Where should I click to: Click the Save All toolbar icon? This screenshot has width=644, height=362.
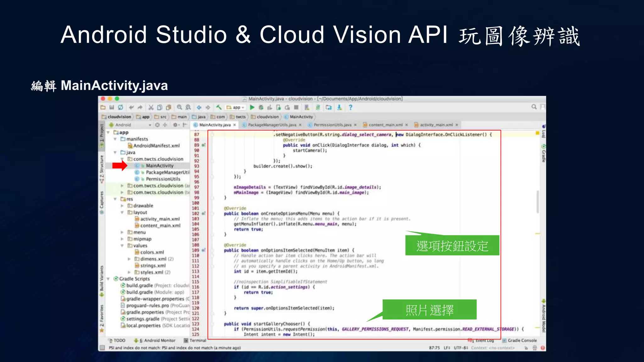pyautogui.click(x=112, y=107)
